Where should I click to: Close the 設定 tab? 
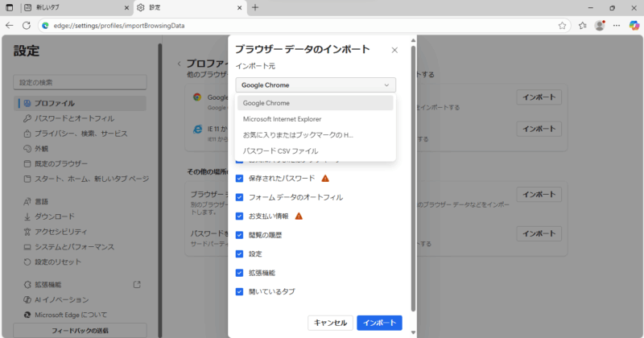tap(239, 7)
